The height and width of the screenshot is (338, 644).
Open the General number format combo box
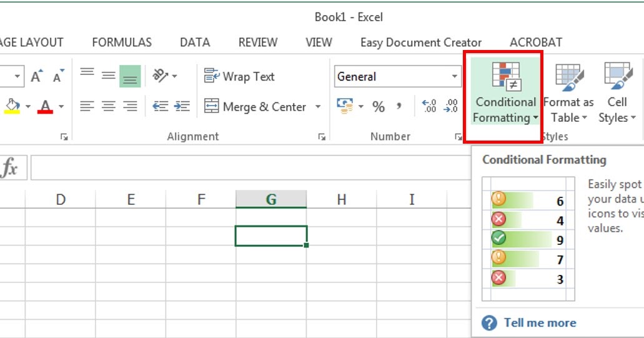click(x=397, y=76)
